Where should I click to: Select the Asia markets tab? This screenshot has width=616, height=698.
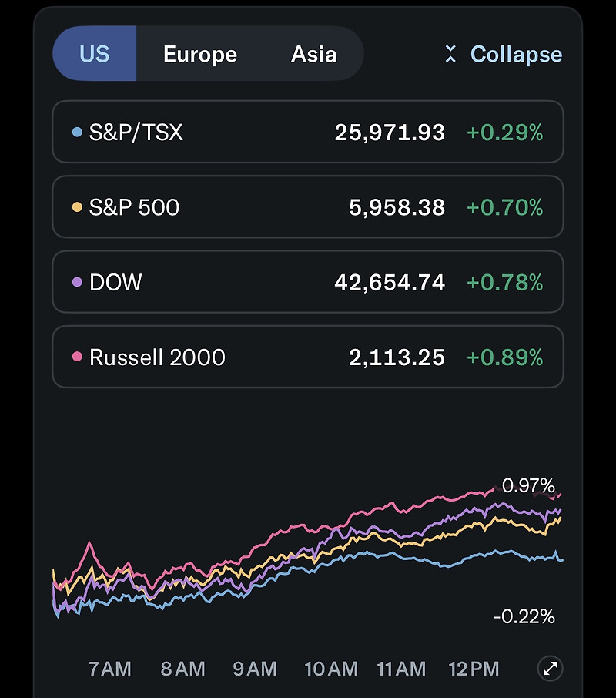coord(313,54)
